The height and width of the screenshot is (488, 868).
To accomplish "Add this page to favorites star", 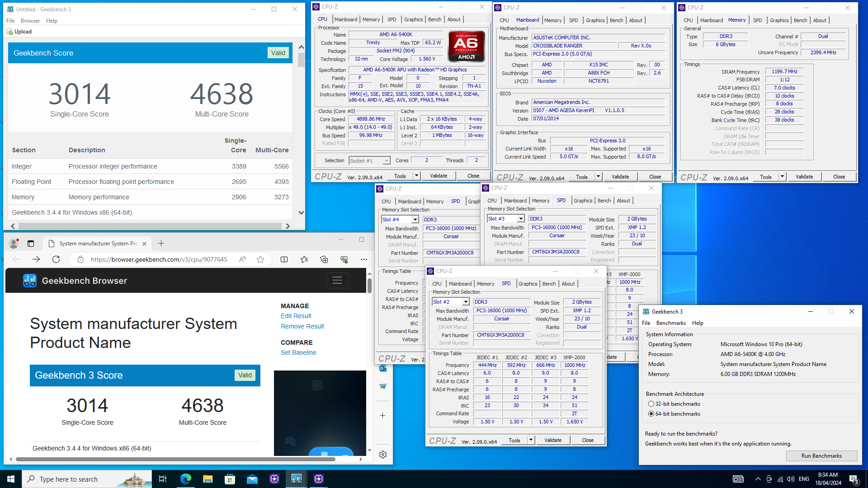I will 260,259.
